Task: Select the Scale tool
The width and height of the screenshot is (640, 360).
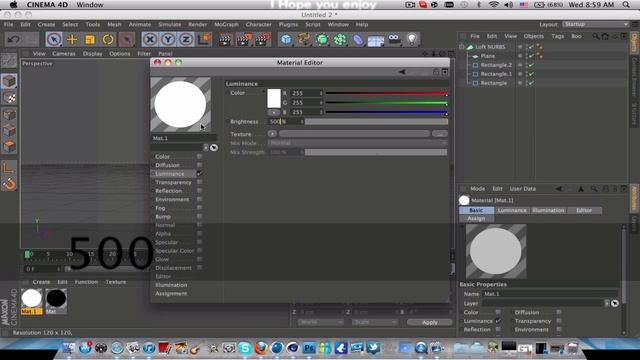Action: coord(90,40)
